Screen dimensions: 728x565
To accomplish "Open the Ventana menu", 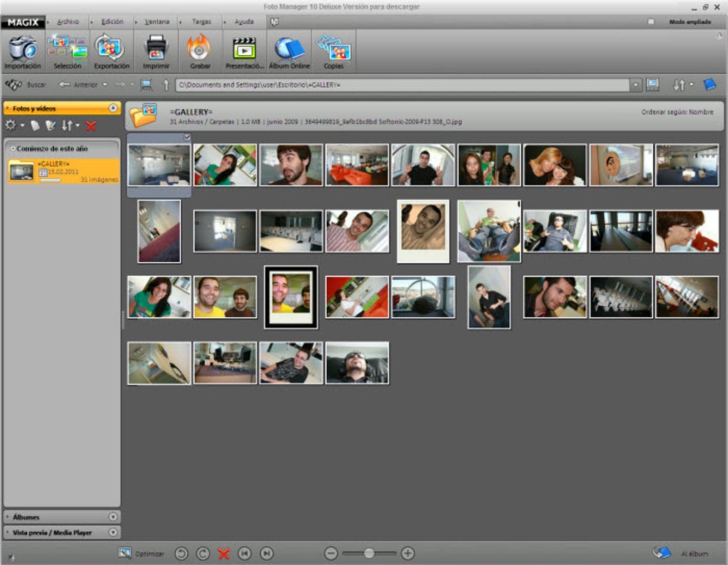I will (x=157, y=22).
